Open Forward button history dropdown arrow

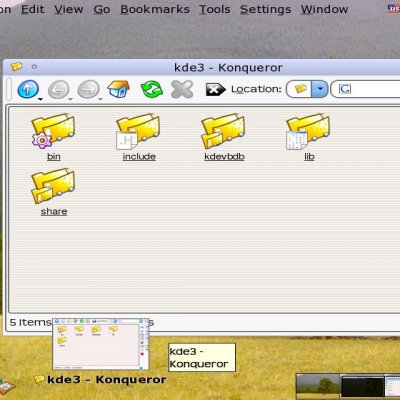[100, 99]
